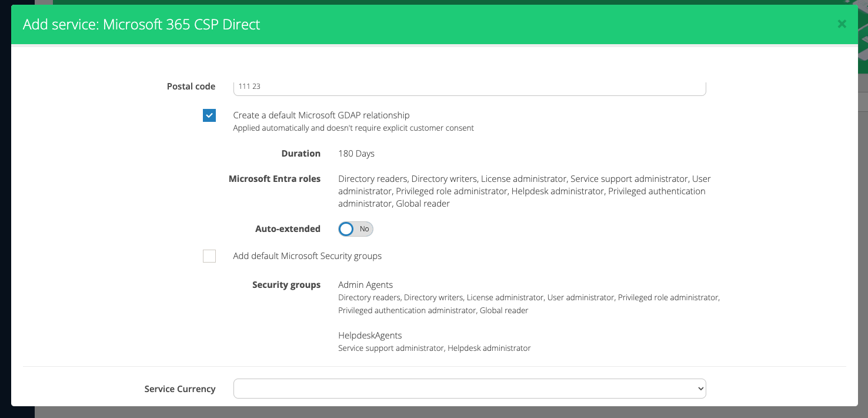Image resolution: width=868 pixels, height=418 pixels.
Task: Click the Postal code field label
Action: tap(191, 87)
